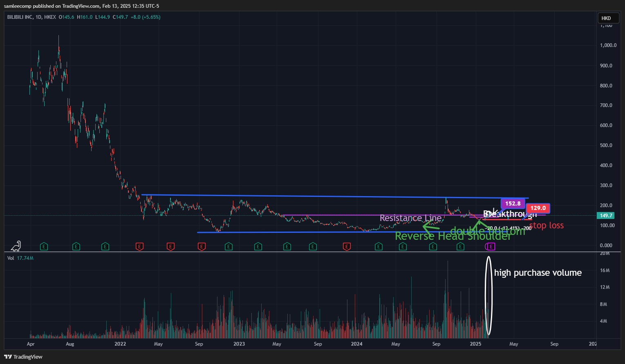Click the leftmost green earnings E marker

44,246
